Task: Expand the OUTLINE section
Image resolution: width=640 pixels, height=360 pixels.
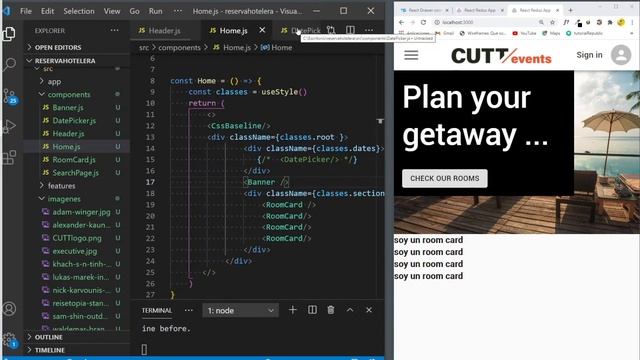Action: (48, 337)
